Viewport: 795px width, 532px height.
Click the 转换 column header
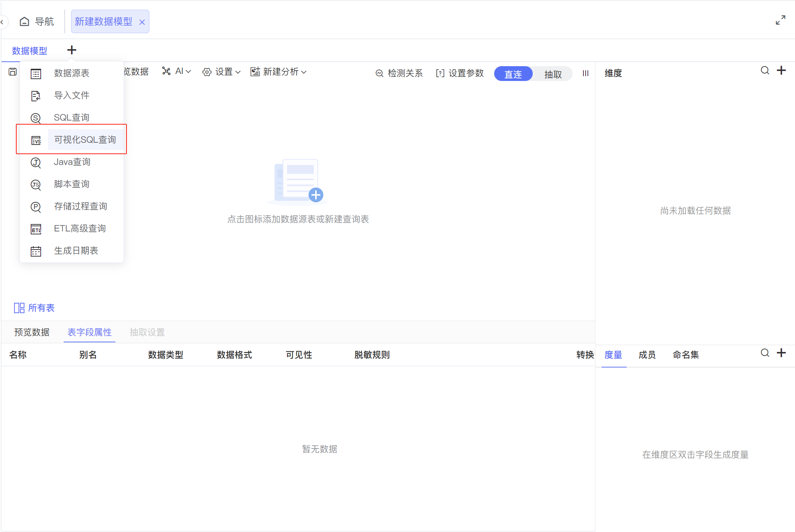pos(585,355)
